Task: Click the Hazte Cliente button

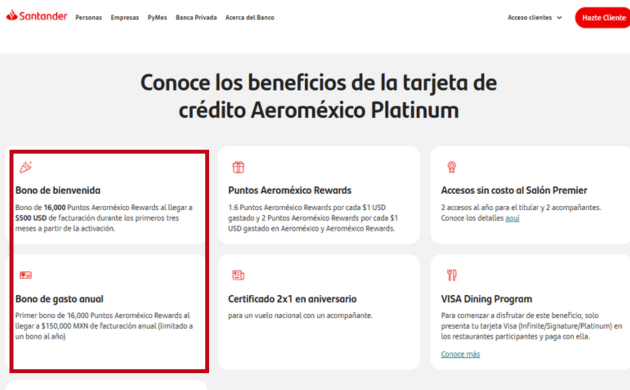Action: click(x=603, y=18)
